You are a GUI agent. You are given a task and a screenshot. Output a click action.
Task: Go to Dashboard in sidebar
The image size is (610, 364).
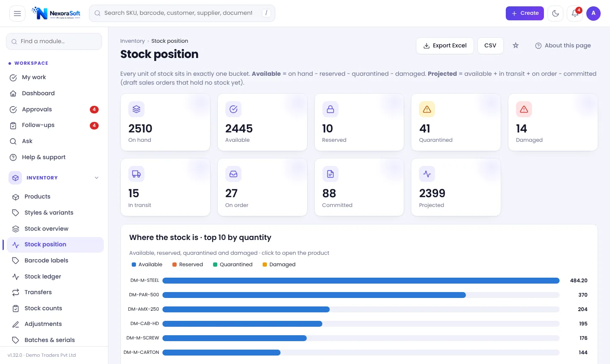[54, 93]
